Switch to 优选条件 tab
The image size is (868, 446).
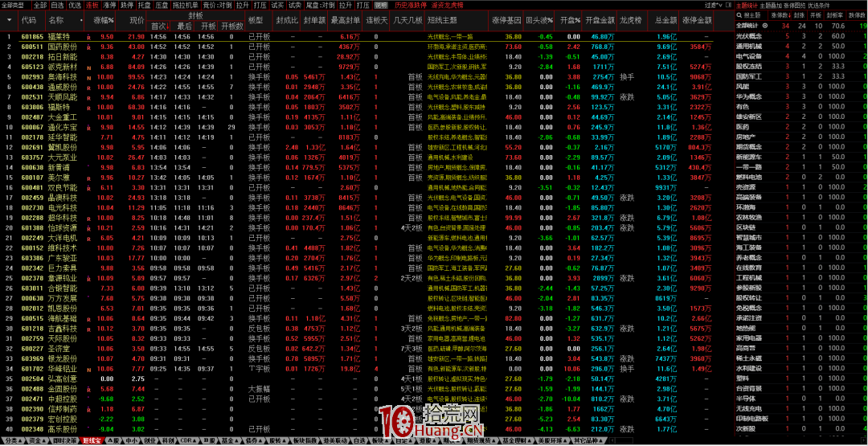click(x=819, y=5)
